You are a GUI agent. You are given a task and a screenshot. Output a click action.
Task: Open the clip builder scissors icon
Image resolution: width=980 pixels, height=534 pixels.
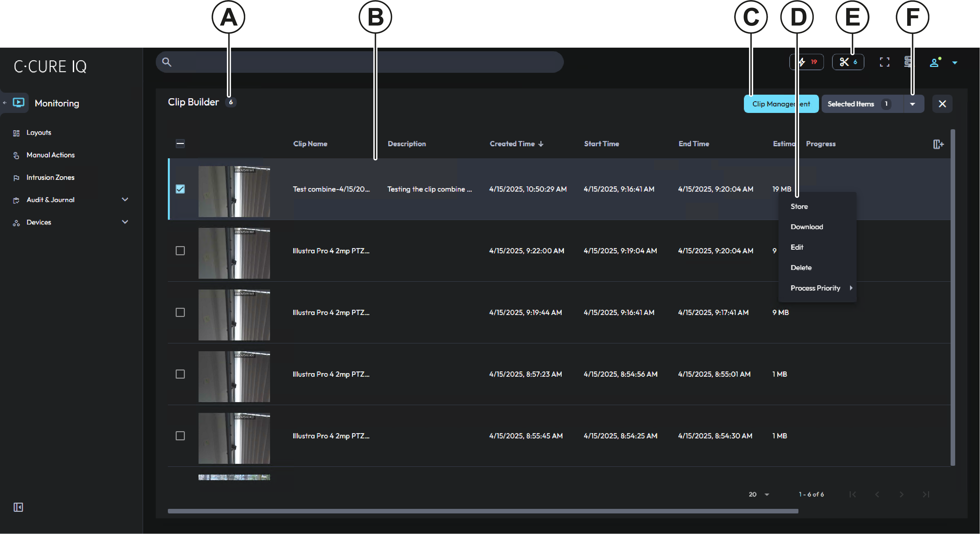click(x=844, y=62)
